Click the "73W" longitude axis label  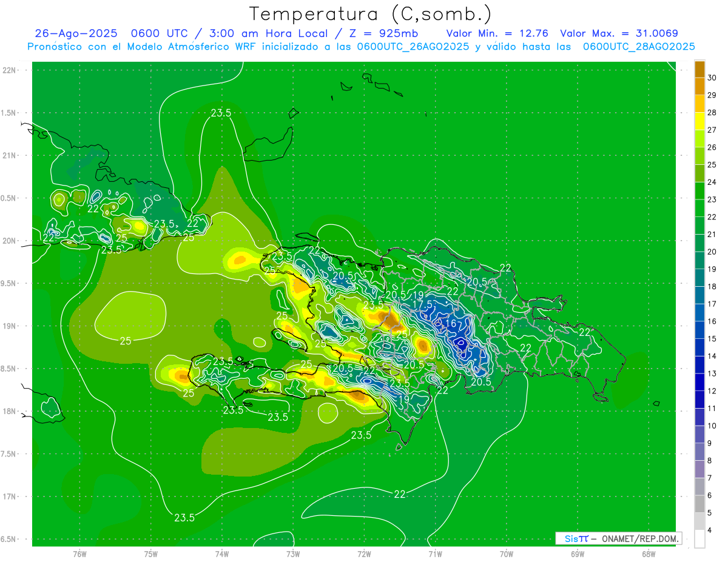point(293,554)
